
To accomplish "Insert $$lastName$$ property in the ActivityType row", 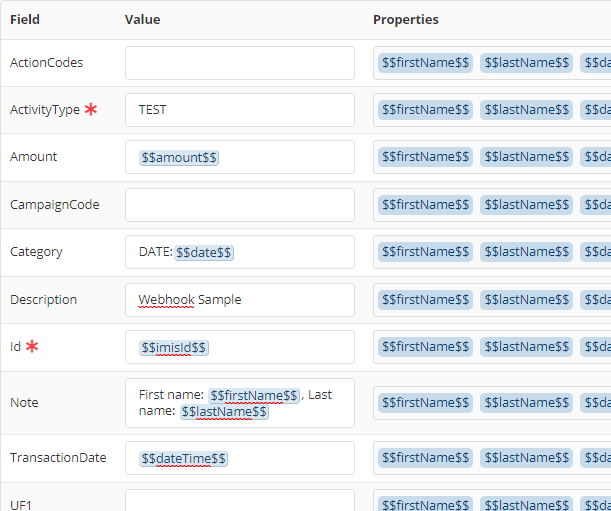I will pyautogui.click(x=527, y=110).
